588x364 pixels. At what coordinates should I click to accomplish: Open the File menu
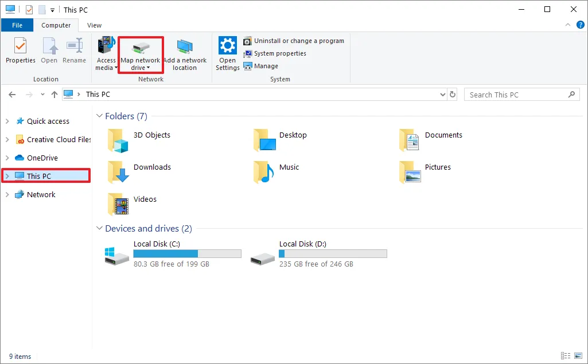[x=17, y=25]
